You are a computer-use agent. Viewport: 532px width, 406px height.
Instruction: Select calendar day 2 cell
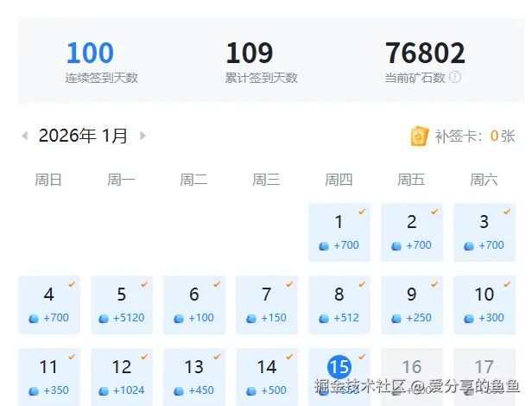tap(412, 232)
